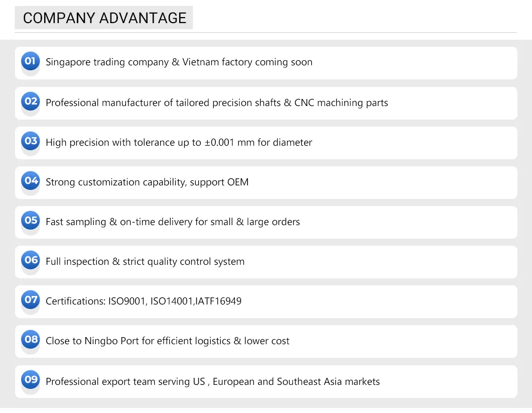This screenshot has width=532, height=413.
Task: Click the blue 09 number badge
Action: [x=31, y=380]
